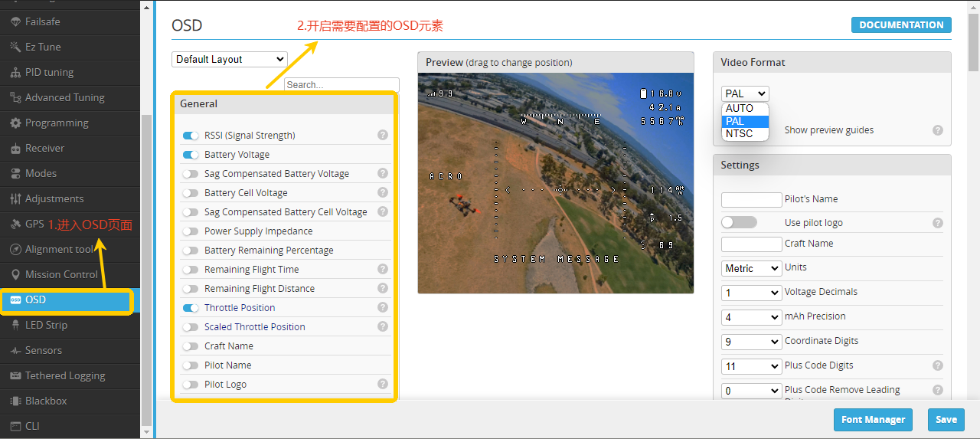Open the Units dropdown showing Metric

point(751,268)
